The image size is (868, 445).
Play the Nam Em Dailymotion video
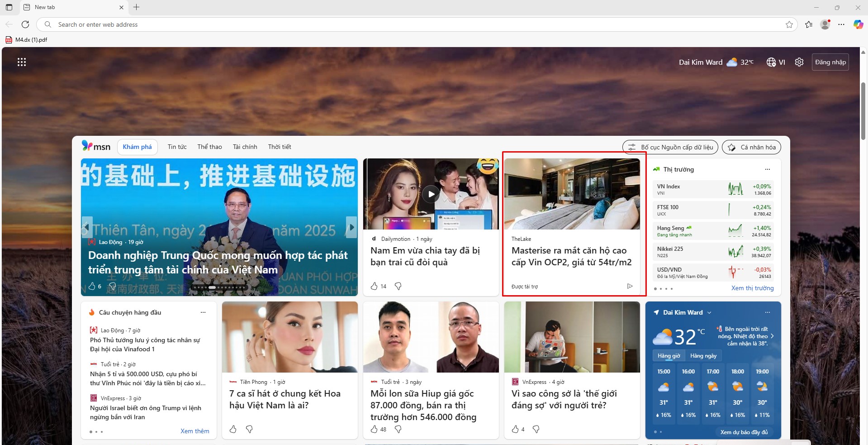[431, 194]
